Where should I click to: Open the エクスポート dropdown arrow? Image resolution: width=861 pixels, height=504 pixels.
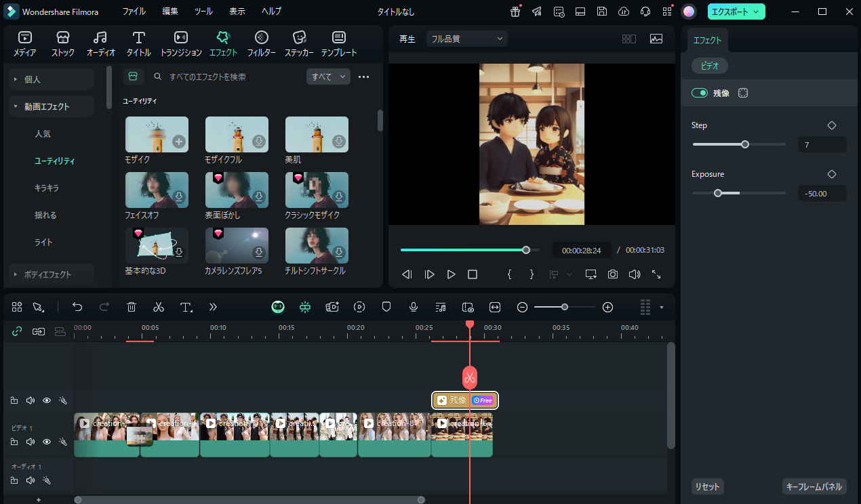[755, 12]
